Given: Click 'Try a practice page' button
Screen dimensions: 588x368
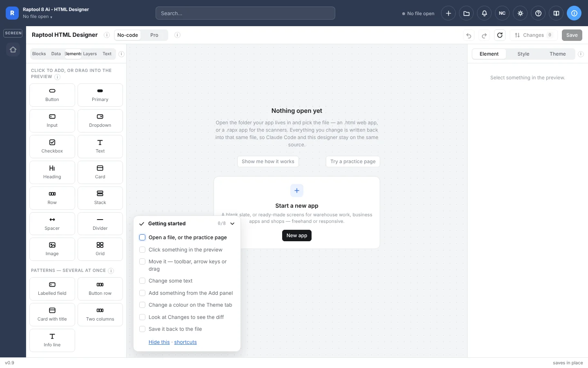Looking at the screenshot, I should coord(353,162).
